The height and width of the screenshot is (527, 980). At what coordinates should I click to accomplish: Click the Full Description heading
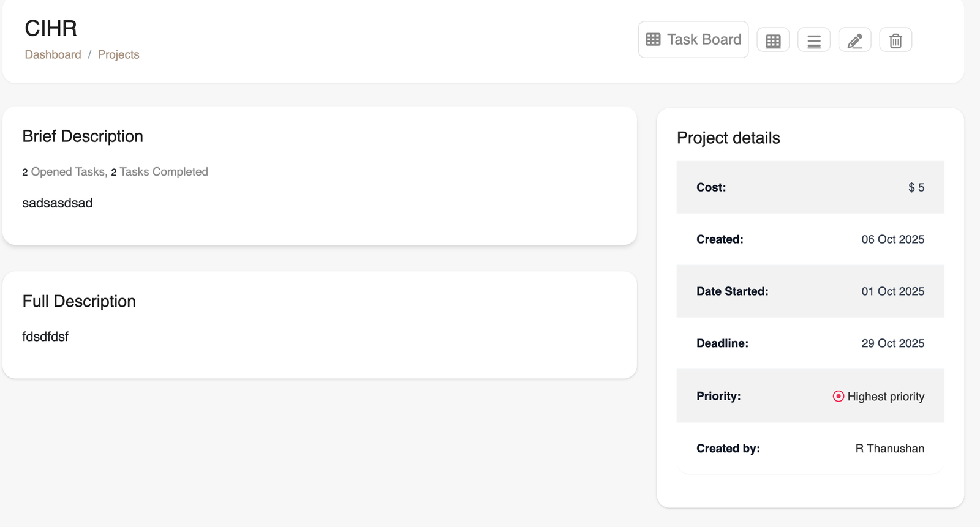pos(79,301)
